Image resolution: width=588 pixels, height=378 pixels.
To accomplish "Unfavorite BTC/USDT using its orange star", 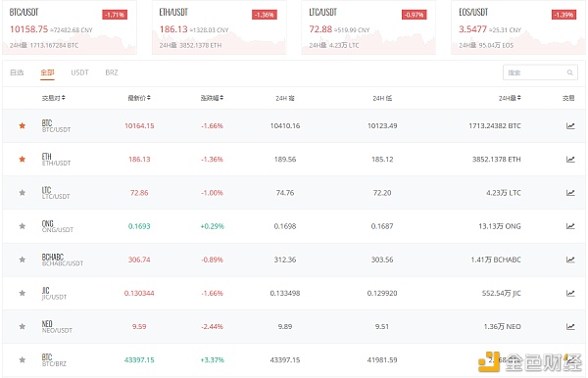I will click(x=23, y=125).
